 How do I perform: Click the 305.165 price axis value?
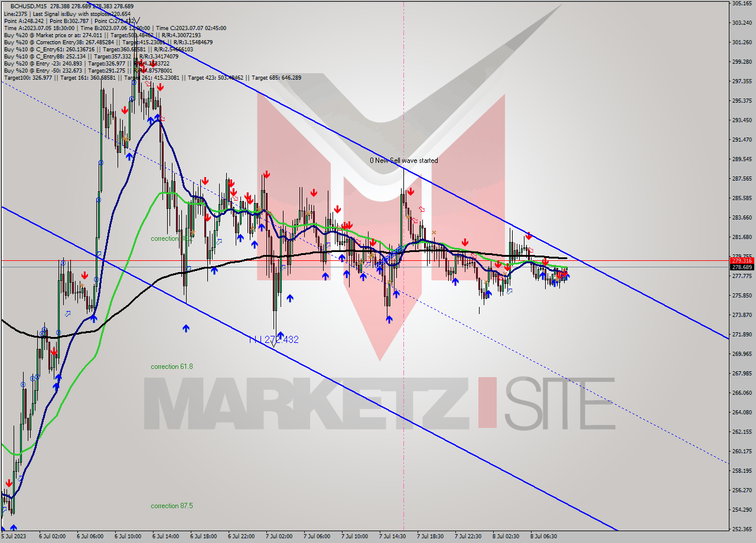(x=742, y=4)
